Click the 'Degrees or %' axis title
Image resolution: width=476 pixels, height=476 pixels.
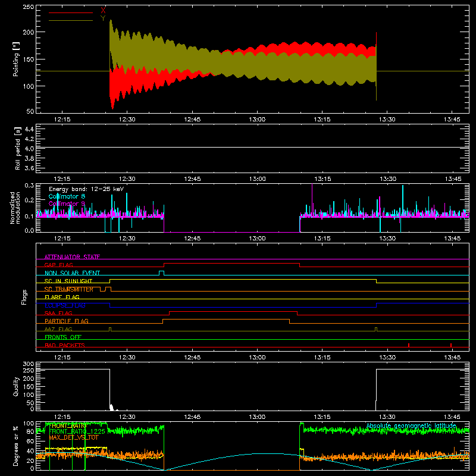[16, 446]
